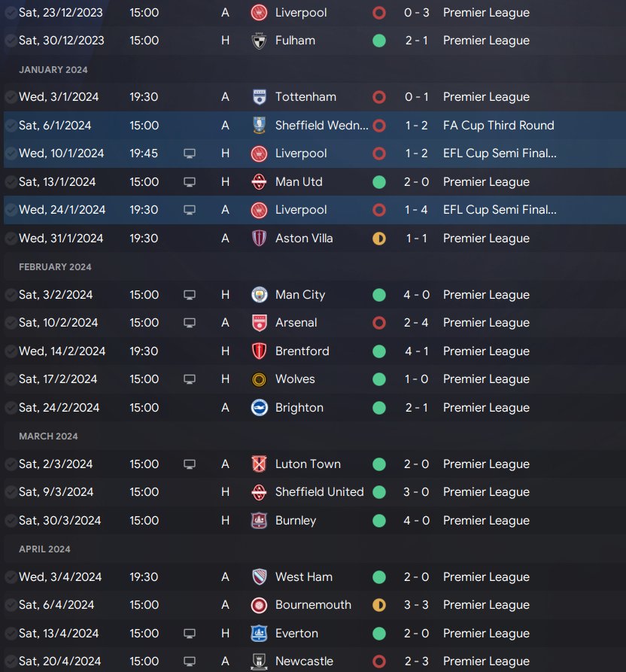Click the Wolves club badge
This screenshot has width=626, height=672.
[260, 379]
